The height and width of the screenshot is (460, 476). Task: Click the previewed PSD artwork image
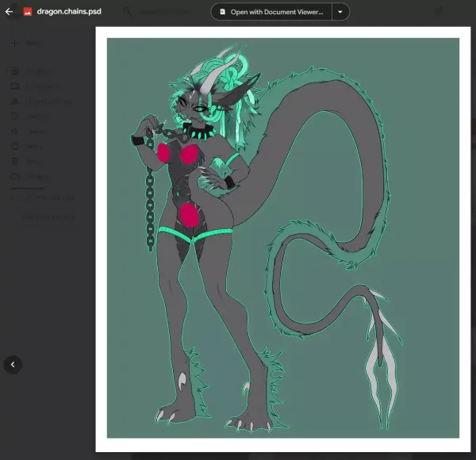coord(283,238)
